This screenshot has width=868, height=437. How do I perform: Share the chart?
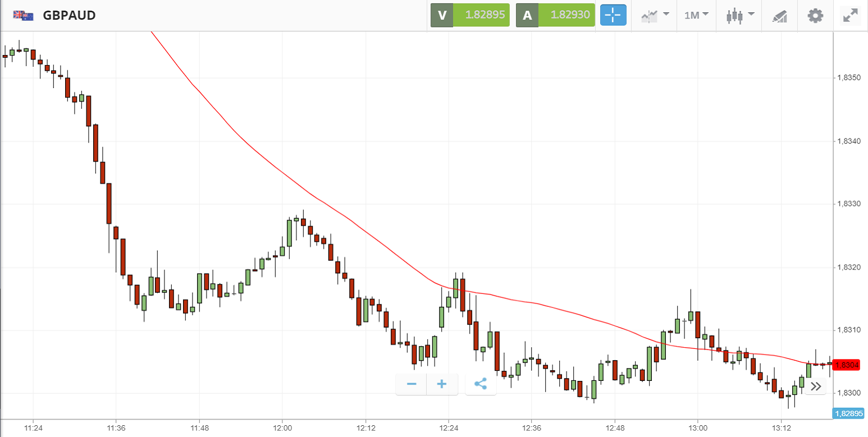pos(481,384)
